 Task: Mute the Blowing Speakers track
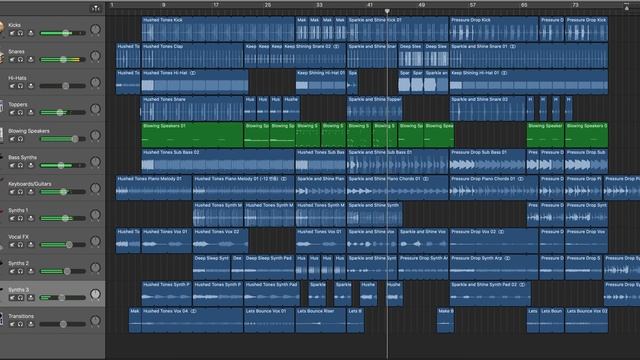click(x=12, y=139)
